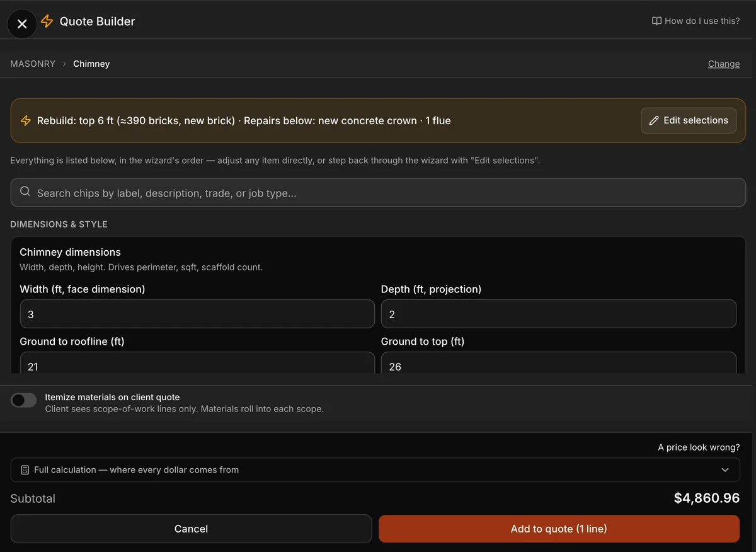Viewport: 756px width, 552px height.
Task: Click the Chimney dimensions title
Action: pyautogui.click(x=70, y=252)
